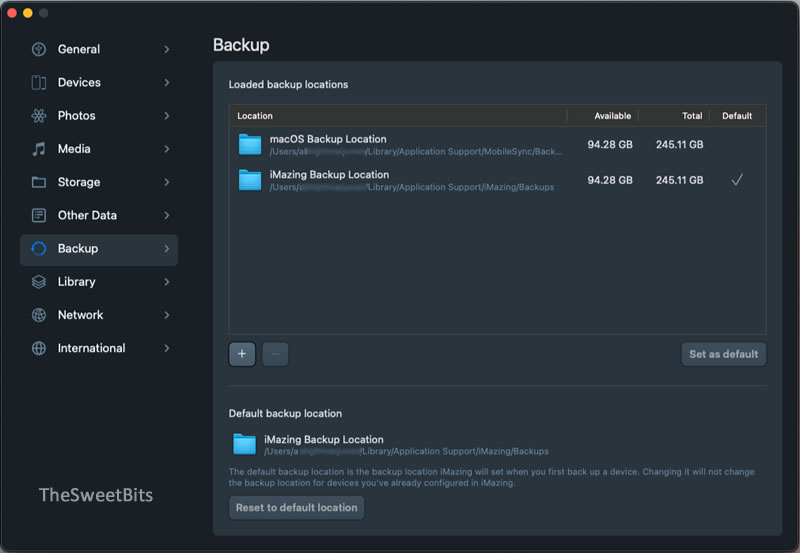
Task: Expand the Media chevron
Action: coord(167,149)
